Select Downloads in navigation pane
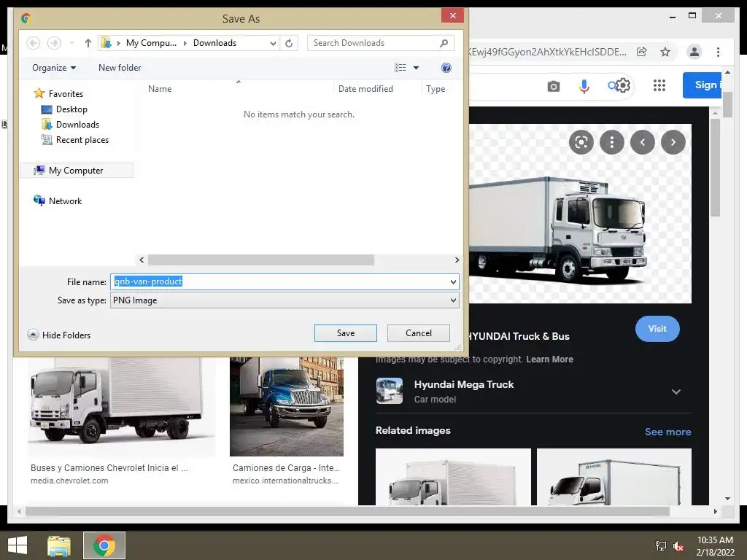This screenshot has width=747, height=560. 71,124
